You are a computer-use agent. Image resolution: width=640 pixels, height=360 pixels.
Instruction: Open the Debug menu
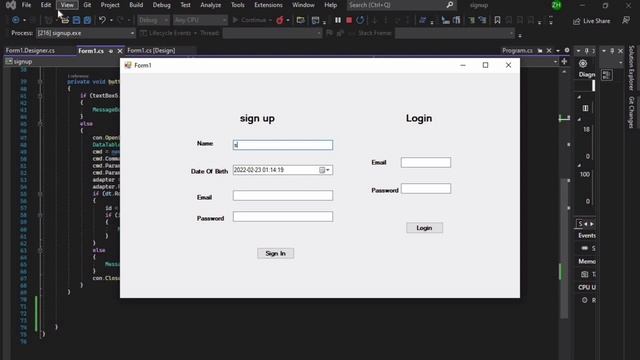click(161, 5)
